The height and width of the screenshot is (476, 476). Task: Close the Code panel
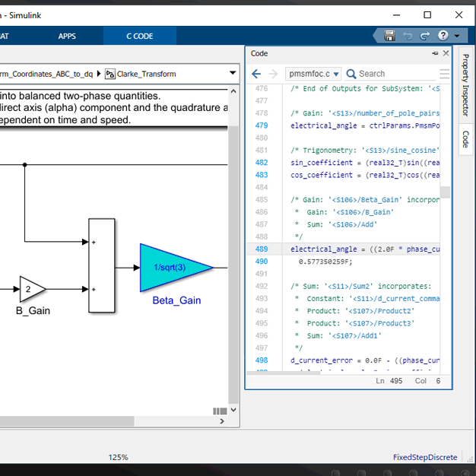click(x=446, y=53)
